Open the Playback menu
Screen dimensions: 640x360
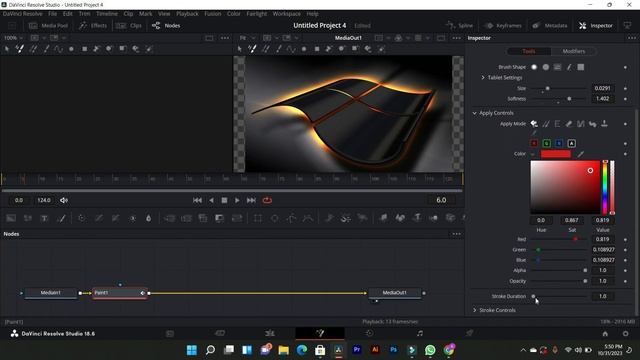click(x=187, y=13)
